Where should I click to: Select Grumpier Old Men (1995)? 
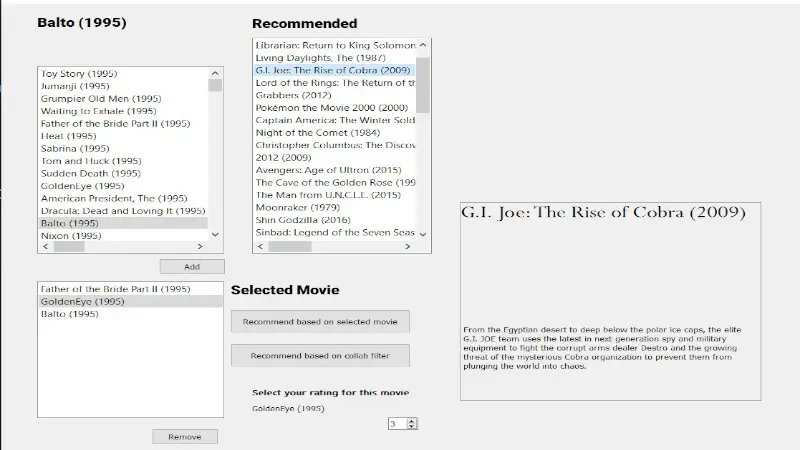pos(123,98)
